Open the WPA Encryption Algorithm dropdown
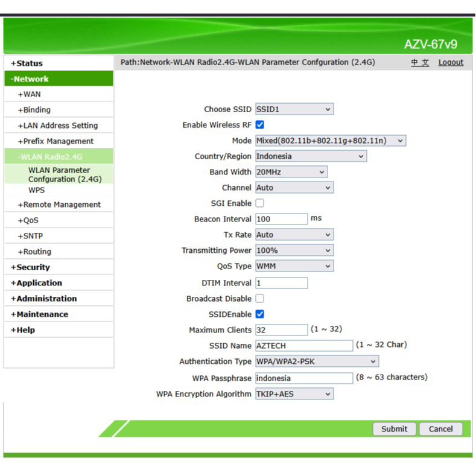This screenshot has width=476, height=476. 294,394
